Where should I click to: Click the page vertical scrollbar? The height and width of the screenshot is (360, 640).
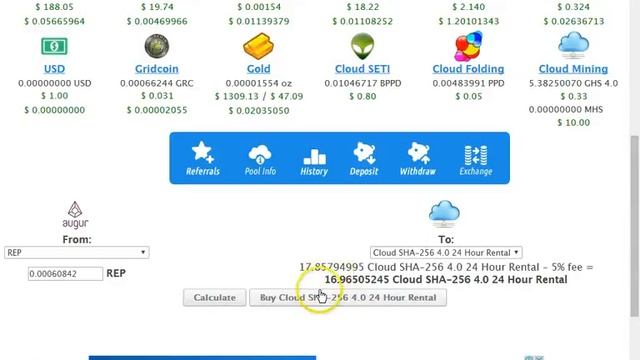tap(635, 226)
